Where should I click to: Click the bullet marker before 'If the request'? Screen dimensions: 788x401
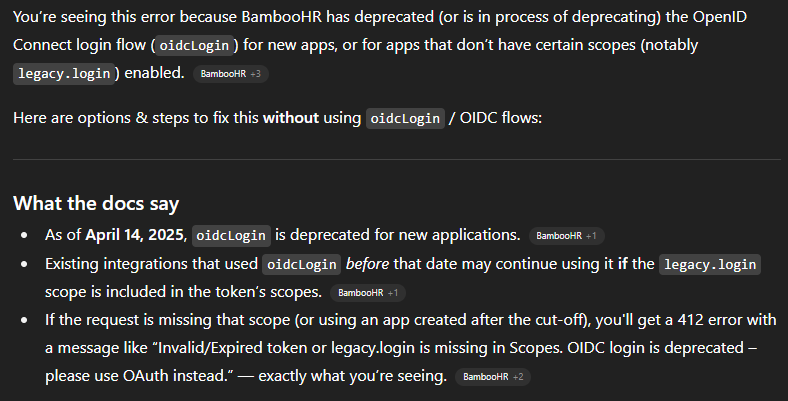pyautogui.click(x=26, y=322)
